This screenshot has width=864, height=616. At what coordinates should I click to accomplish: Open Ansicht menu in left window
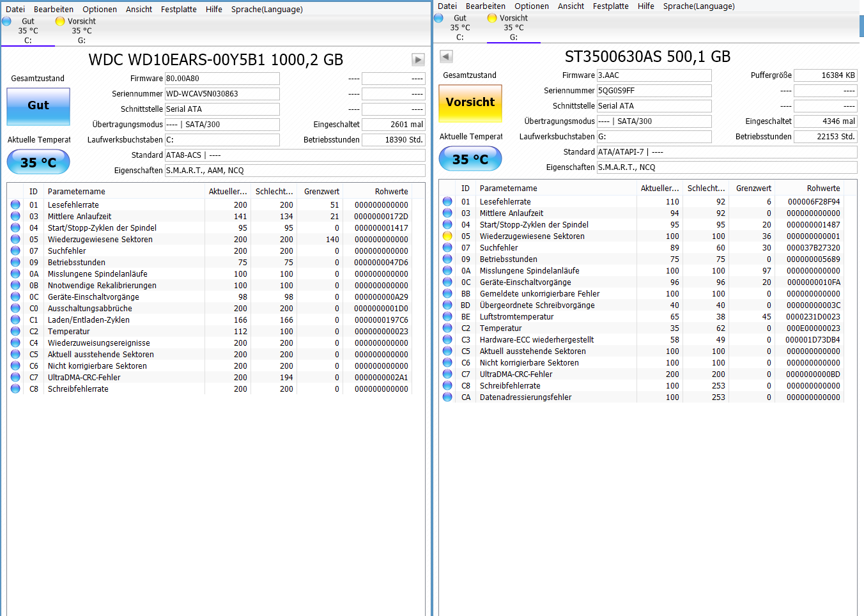tap(139, 10)
